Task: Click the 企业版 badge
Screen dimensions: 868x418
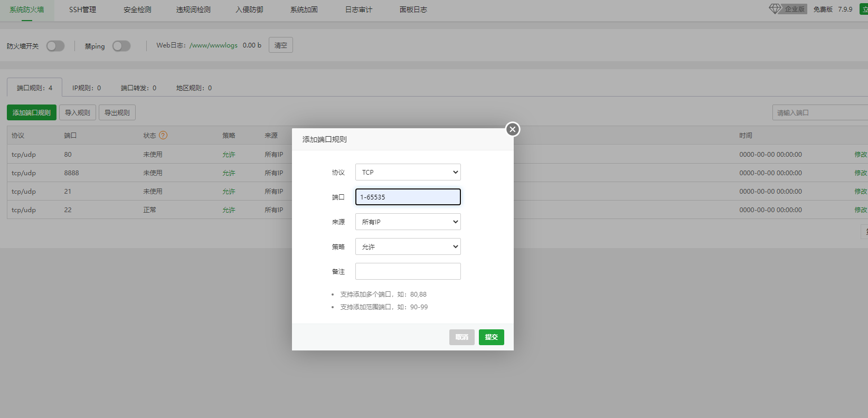Action: tap(795, 9)
